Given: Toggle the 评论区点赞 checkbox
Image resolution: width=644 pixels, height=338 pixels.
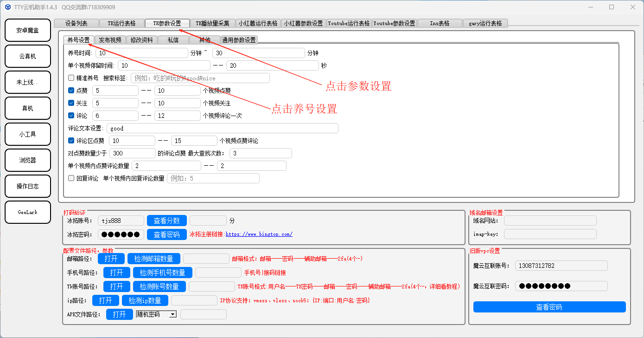Looking at the screenshot, I should point(71,141).
